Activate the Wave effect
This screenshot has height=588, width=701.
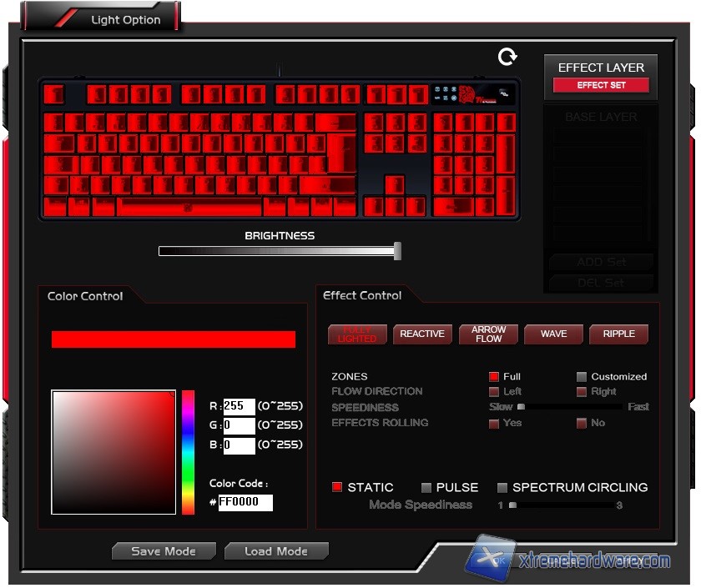553,334
